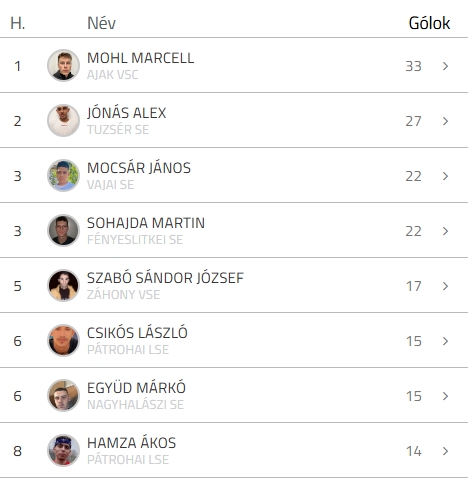This screenshot has height=495, width=468.
Task: Sort the table by Gólok column header
Action: 429,23
